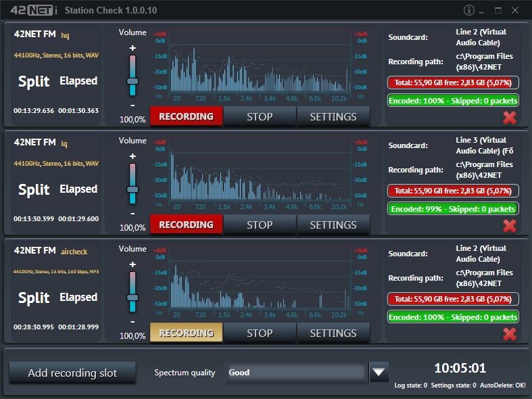The height and width of the screenshot is (399, 532).
Task: Click split time 00:13:29.636
Action: [34, 111]
